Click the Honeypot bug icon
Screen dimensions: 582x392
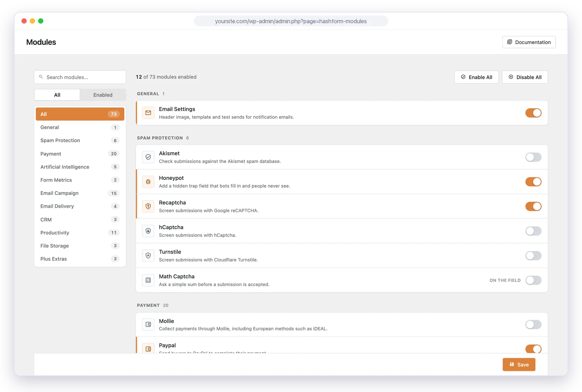pos(148,182)
